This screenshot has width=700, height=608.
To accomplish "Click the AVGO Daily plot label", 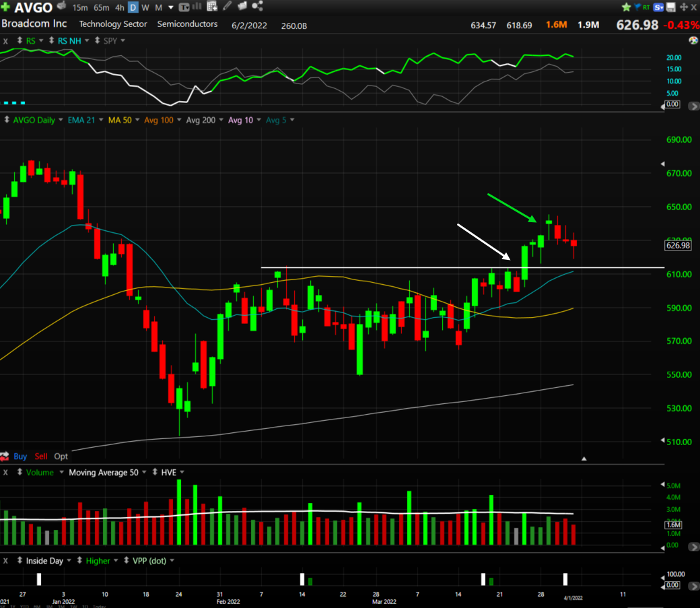I will [34, 120].
